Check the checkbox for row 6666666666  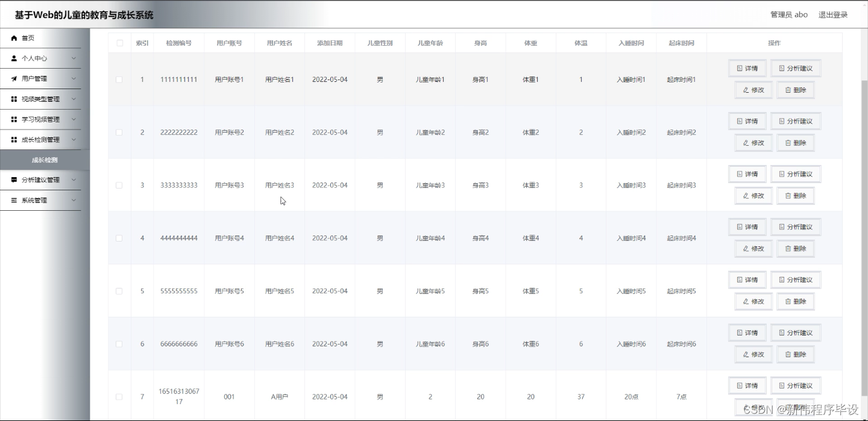(x=119, y=344)
